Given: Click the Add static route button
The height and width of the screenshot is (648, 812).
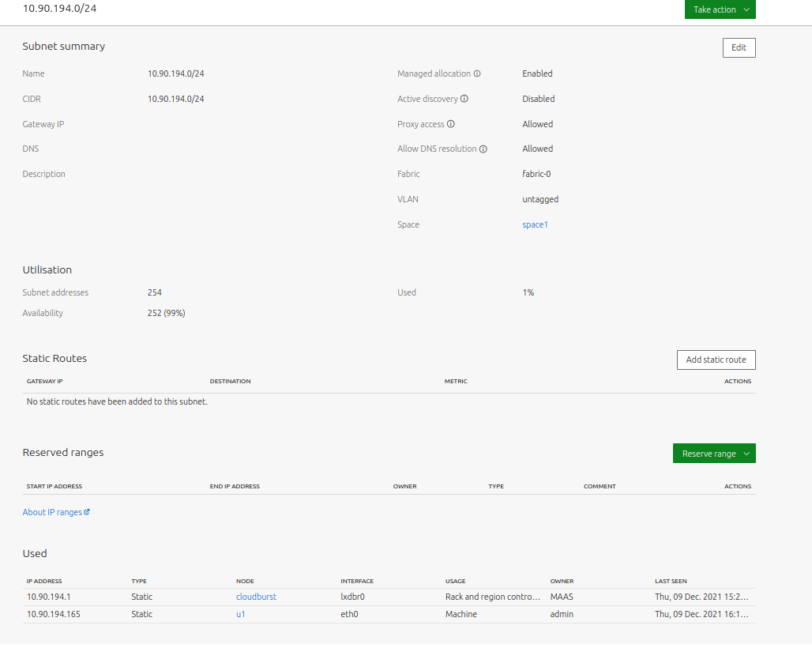Looking at the screenshot, I should tap(716, 360).
